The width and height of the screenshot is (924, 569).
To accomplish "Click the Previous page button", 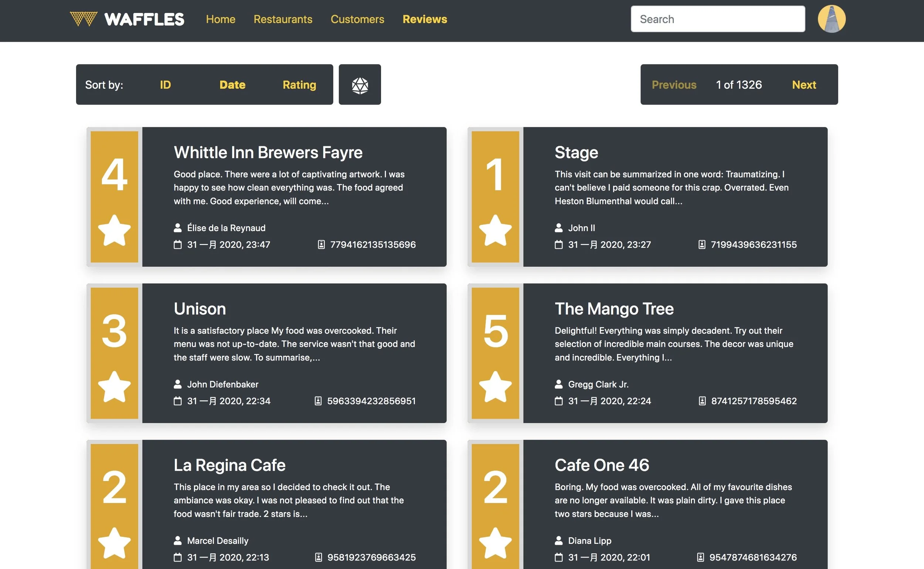I will coord(674,85).
